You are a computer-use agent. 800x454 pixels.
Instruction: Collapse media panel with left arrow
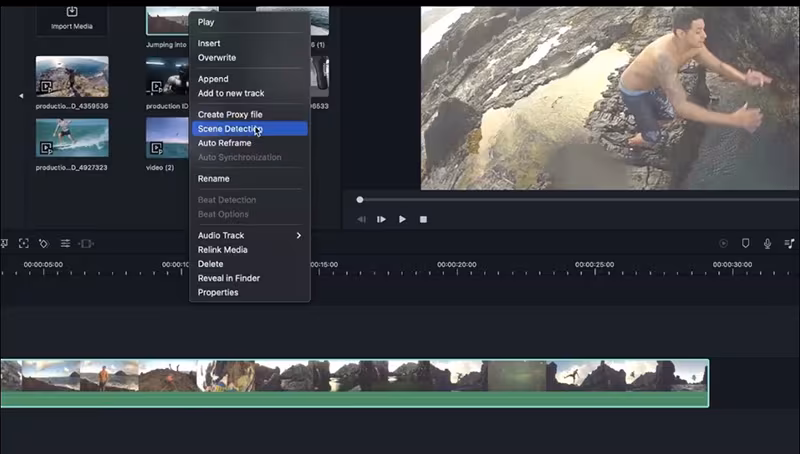[21, 95]
